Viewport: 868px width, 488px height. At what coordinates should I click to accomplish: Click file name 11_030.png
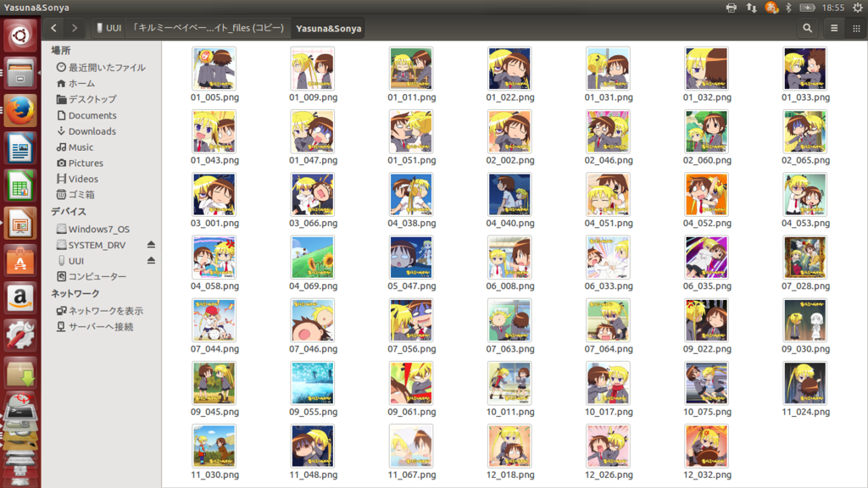point(214,474)
